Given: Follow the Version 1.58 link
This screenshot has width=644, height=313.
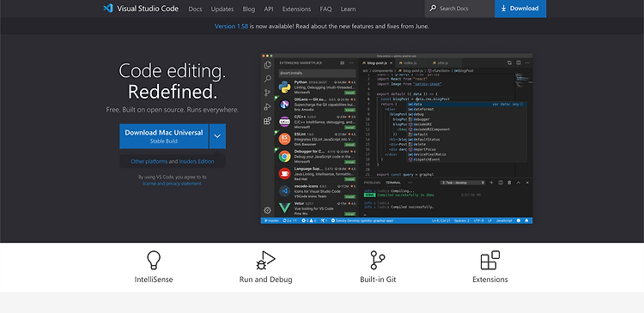Looking at the screenshot, I should pos(231,27).
